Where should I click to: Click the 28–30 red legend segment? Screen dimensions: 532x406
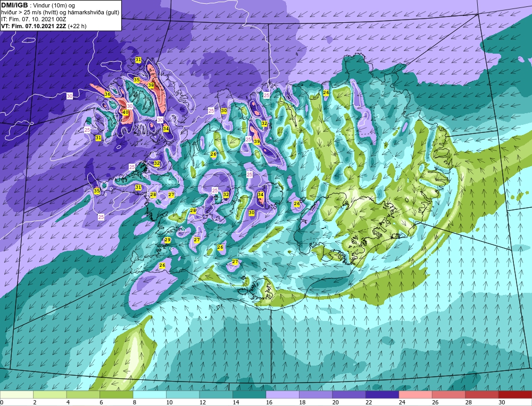[482, 394]
